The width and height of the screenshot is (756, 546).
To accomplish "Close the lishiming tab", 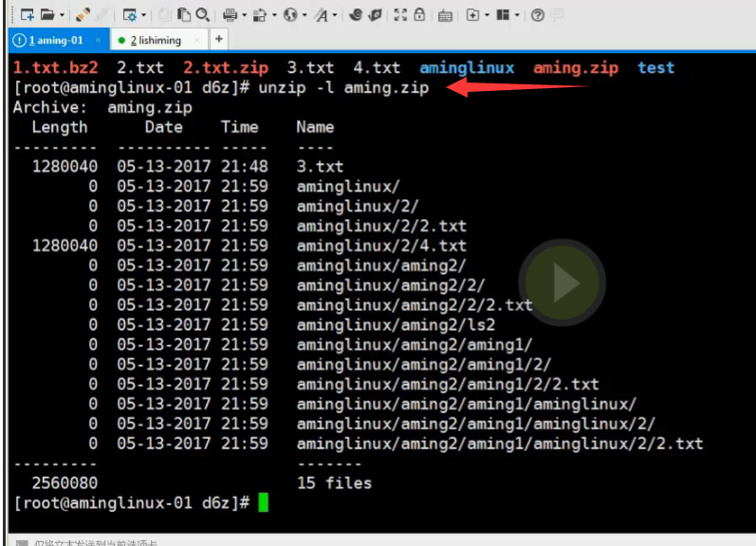I will click(x=196, y=41).
